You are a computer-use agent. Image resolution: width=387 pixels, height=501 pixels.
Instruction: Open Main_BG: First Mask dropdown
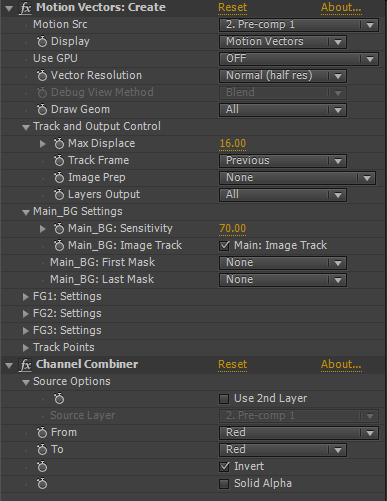(283, 263)
